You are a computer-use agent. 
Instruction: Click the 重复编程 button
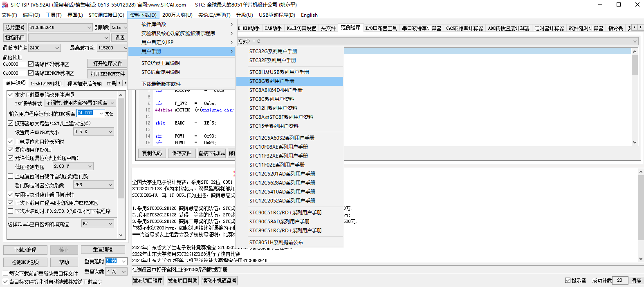click(x=103, y=250)
